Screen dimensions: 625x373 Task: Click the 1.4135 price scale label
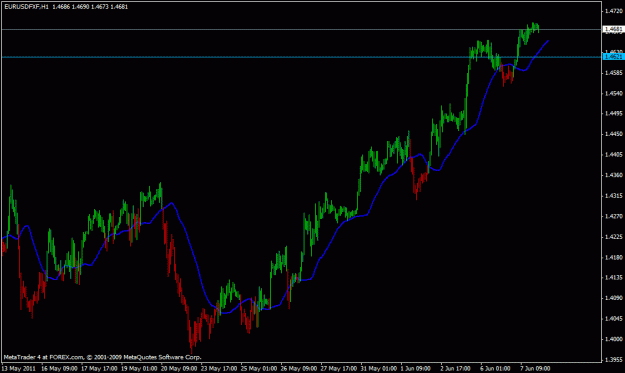coord(614,278)
